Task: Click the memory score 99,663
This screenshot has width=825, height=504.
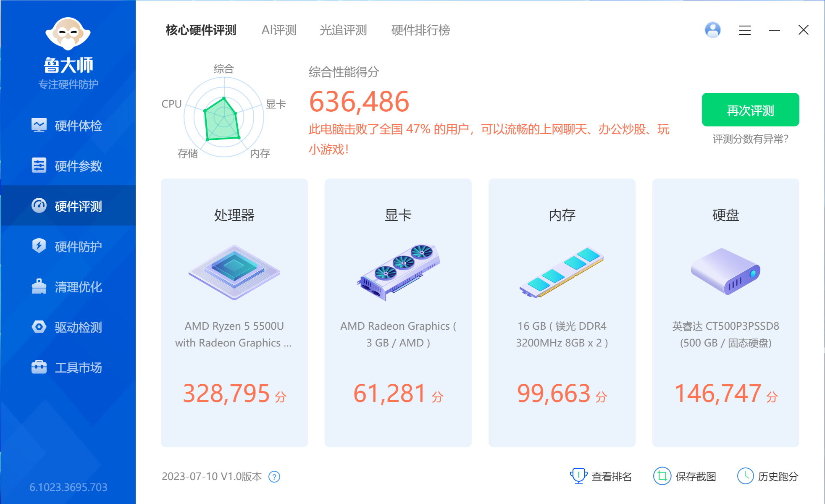Action: 554,394
